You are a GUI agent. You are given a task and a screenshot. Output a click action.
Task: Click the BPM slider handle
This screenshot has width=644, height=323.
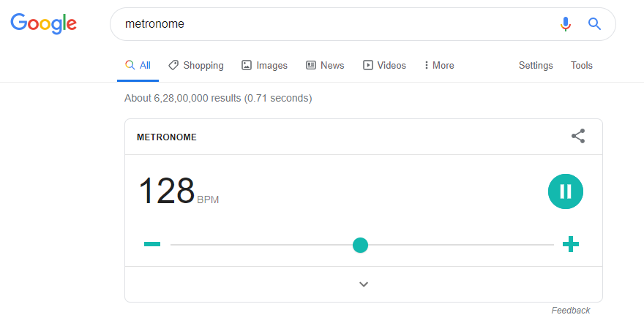(x=360, y=245)
